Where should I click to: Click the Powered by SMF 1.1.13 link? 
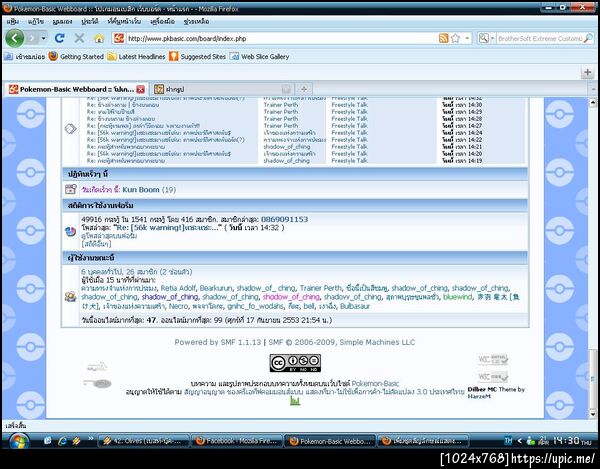click(217, 342)
